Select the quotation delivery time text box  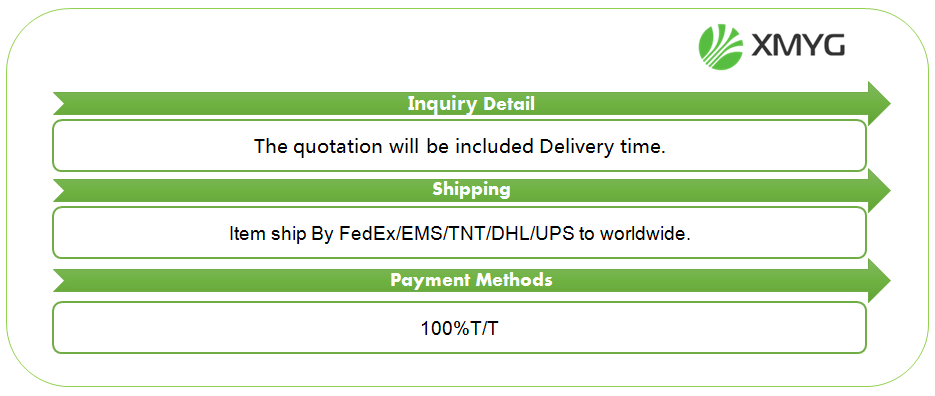[459, 146]
